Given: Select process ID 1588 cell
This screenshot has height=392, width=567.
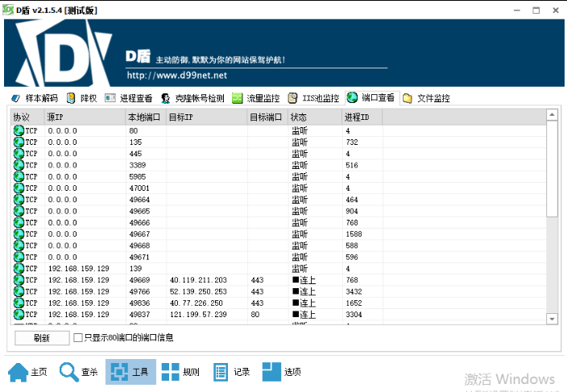Looking at the screenshot, I should click(x=354, y=234).
